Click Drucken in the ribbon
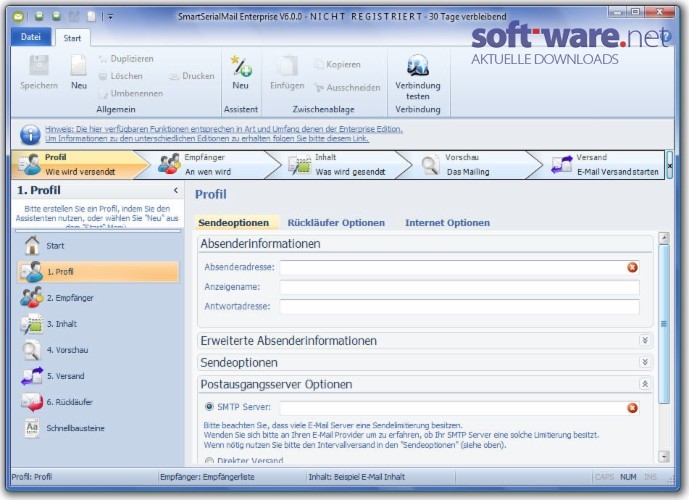The image size is (689, 500). pyautogui.click(x=192, y=76)
